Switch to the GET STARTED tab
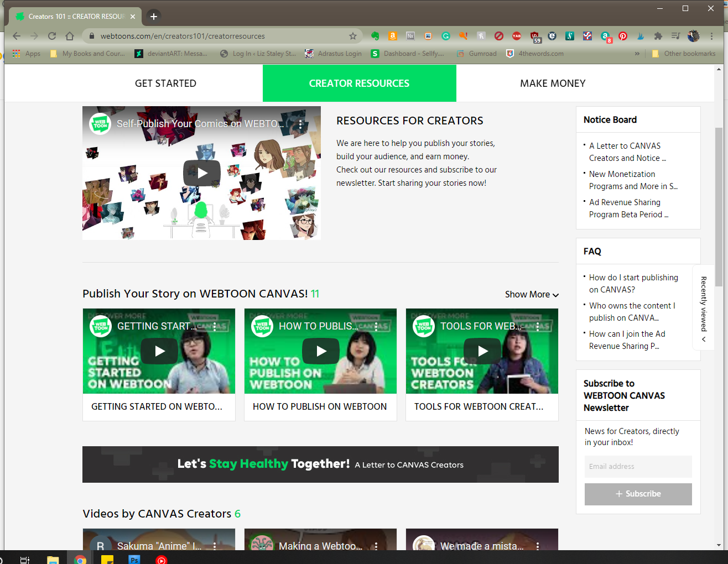The width and height of the screenshot is (728, 564). click(165, 83)
